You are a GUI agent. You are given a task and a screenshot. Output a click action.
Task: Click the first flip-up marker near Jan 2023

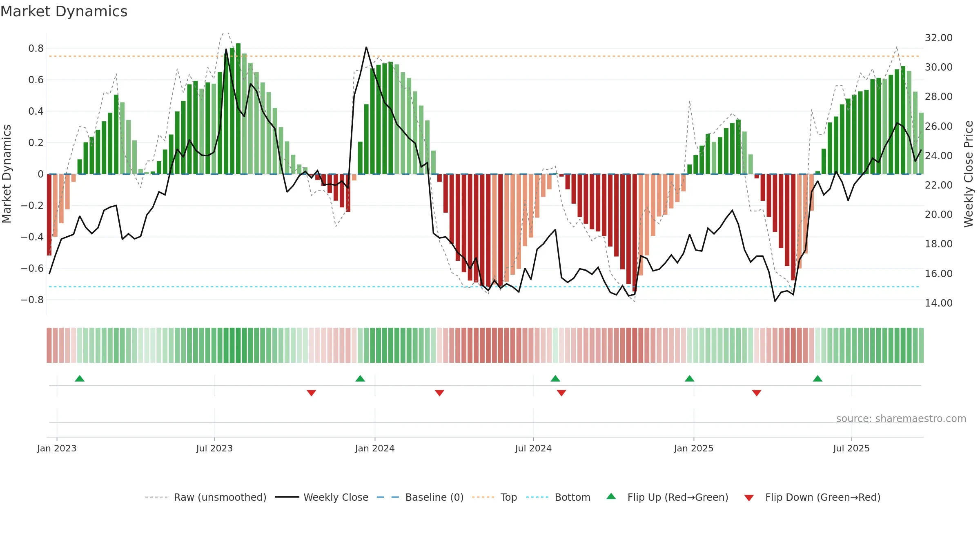[80, 378]
